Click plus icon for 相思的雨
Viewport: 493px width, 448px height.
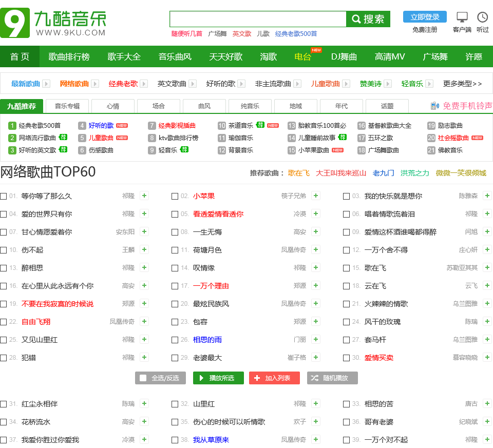click(x=316, y=339)
